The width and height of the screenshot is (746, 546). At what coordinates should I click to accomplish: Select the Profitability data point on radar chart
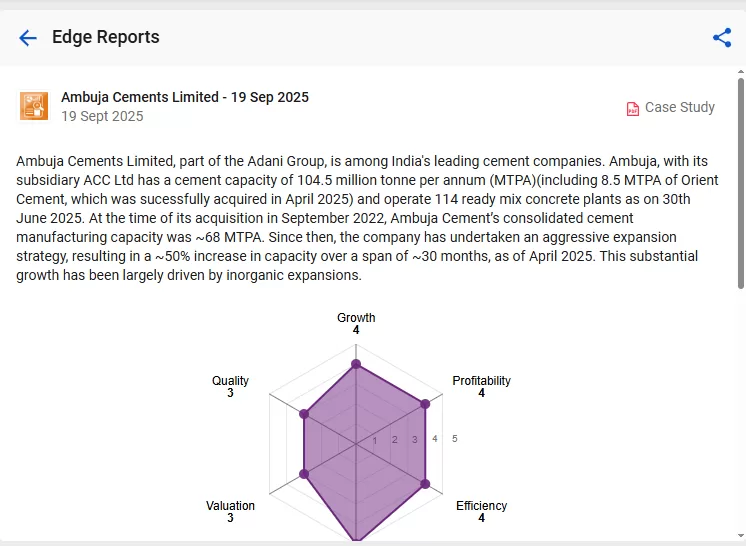425,404
